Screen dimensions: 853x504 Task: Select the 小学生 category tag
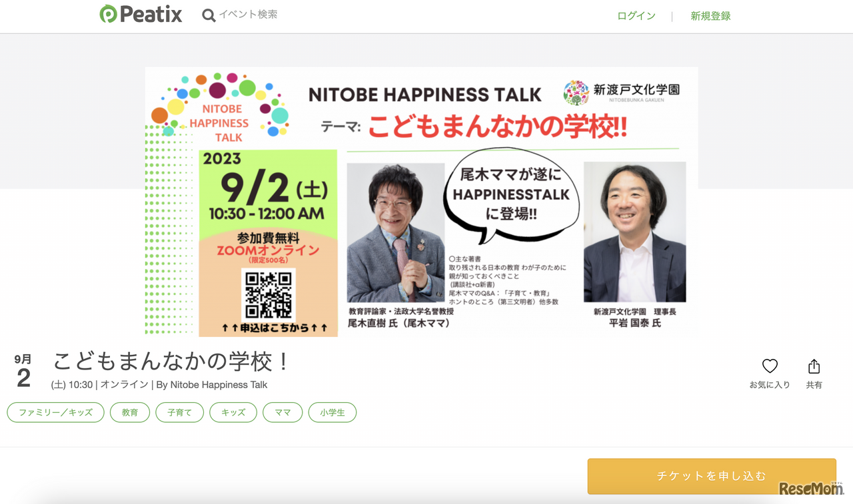pyautogui.click(x=332, y=412)
